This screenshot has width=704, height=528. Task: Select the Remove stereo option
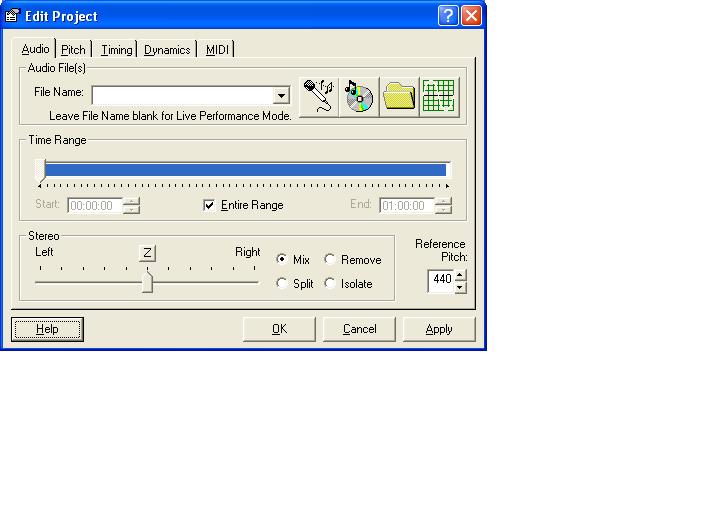pyautogui.click(x=330, y=259)
